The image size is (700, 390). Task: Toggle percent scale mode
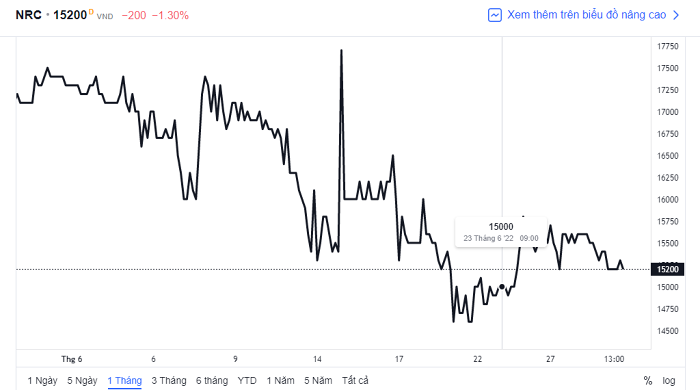coord(648,381)
